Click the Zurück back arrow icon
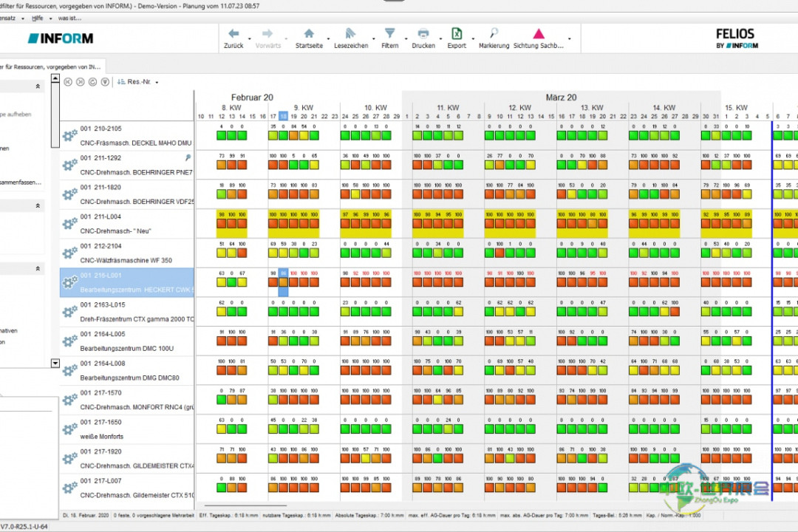 click(233, 34)
